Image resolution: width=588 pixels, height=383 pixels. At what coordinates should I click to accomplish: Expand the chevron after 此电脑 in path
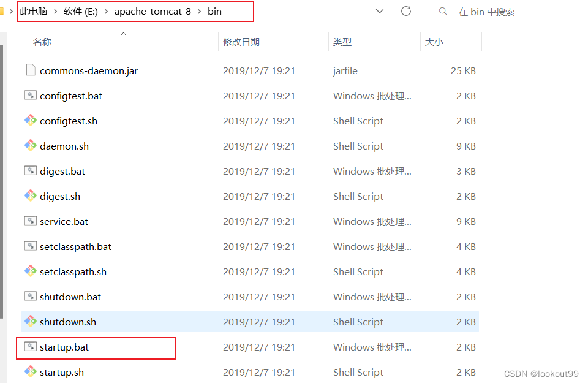[56, 12]
